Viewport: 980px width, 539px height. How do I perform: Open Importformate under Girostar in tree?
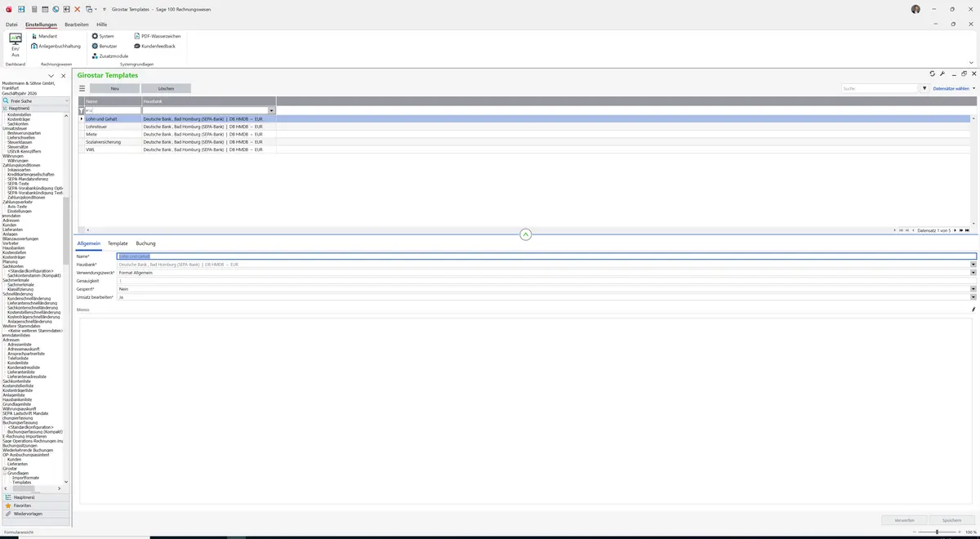coord(25,478)
